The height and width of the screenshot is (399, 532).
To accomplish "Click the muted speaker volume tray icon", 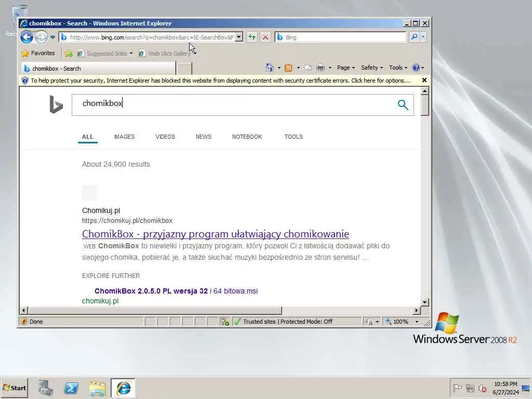I will coord(483,388).
